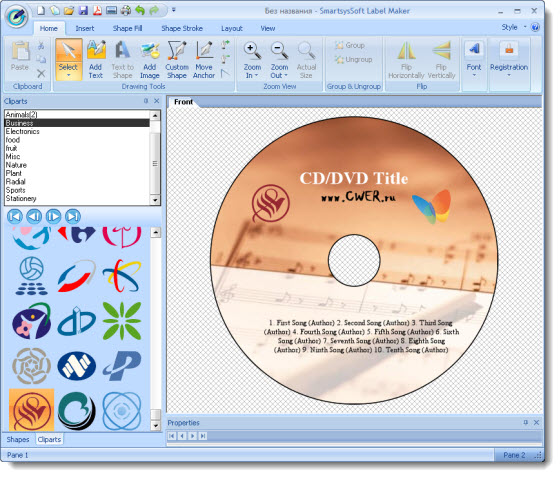Open the Insert ribbon tab

pyautogui.click(x=85, y=28)
